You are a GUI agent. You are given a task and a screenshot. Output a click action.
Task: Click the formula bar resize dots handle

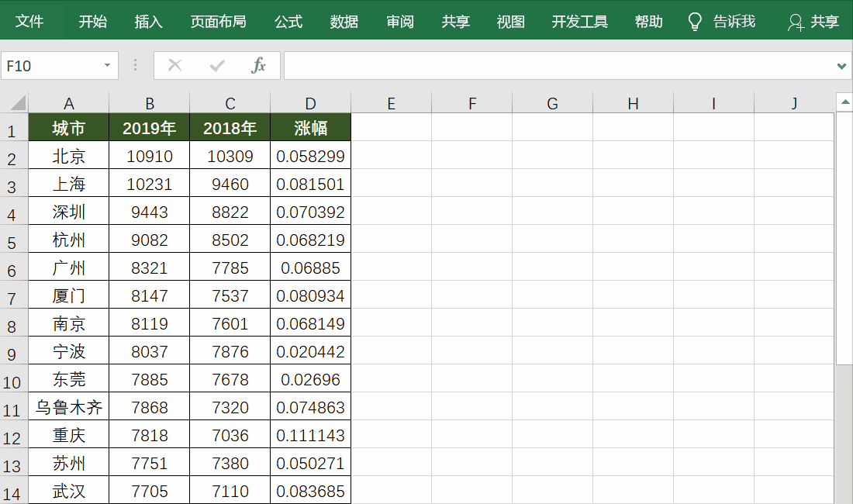(135, 65)
